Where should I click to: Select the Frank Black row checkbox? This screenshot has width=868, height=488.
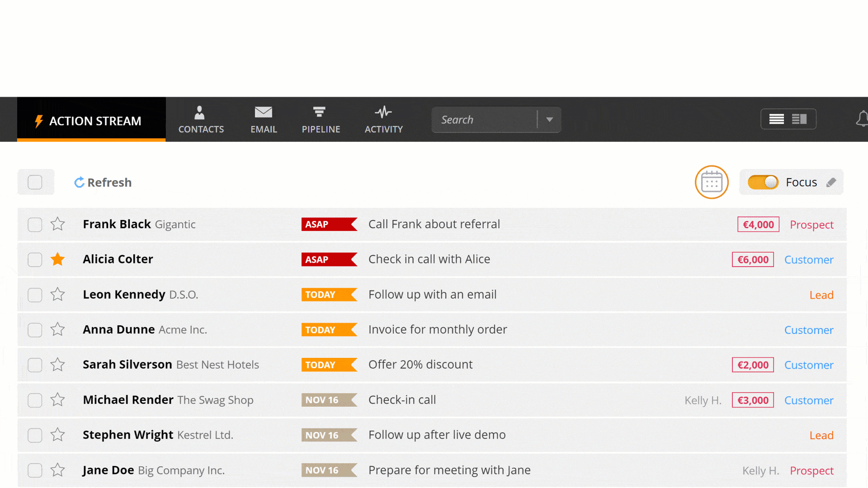[35, 225]
